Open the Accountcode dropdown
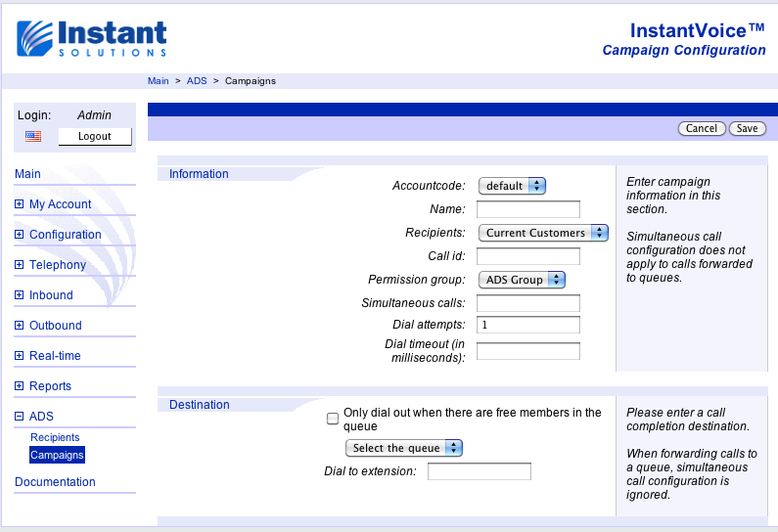The width and height of the screenshot is (778, 532). tap(511, 186)
